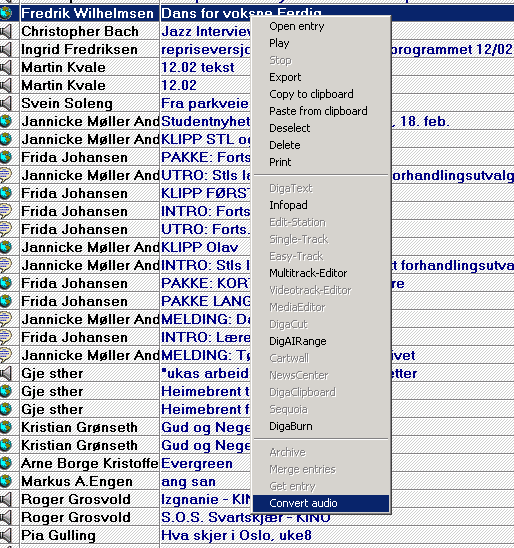Click speech bubble icon for 'INTRO: Lære' row
The width and height of the screenshot is (514, 548).
tap(6, 337)
